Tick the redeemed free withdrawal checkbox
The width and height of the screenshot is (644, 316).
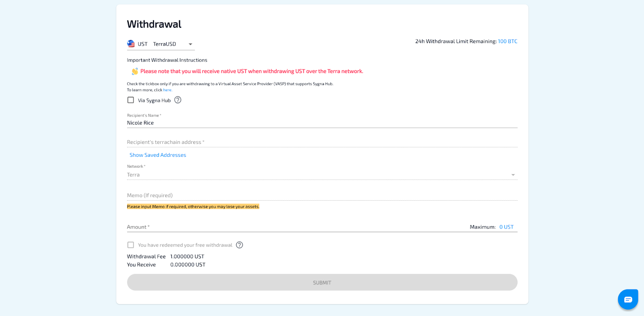pyautogui.click(x=131, y=245)
